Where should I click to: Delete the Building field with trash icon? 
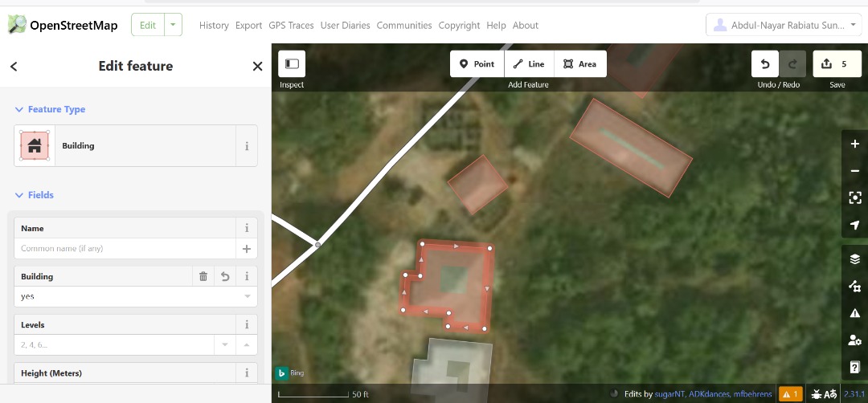click(x=203, y=276)
